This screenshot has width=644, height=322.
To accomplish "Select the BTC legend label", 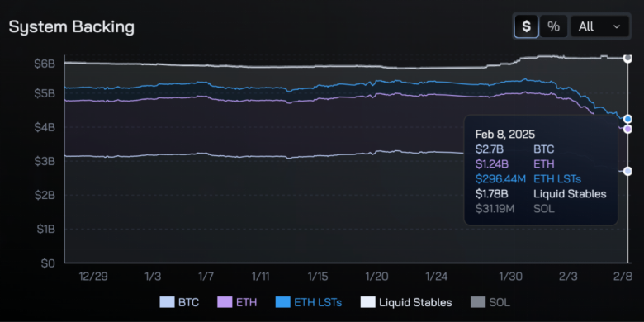I will 188,303.
